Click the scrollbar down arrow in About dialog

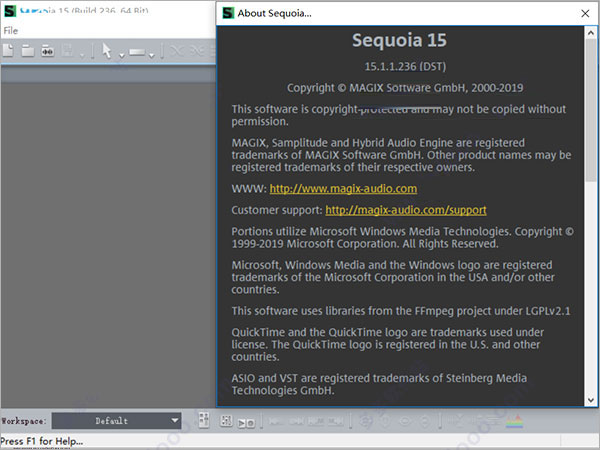coord(591,400)
